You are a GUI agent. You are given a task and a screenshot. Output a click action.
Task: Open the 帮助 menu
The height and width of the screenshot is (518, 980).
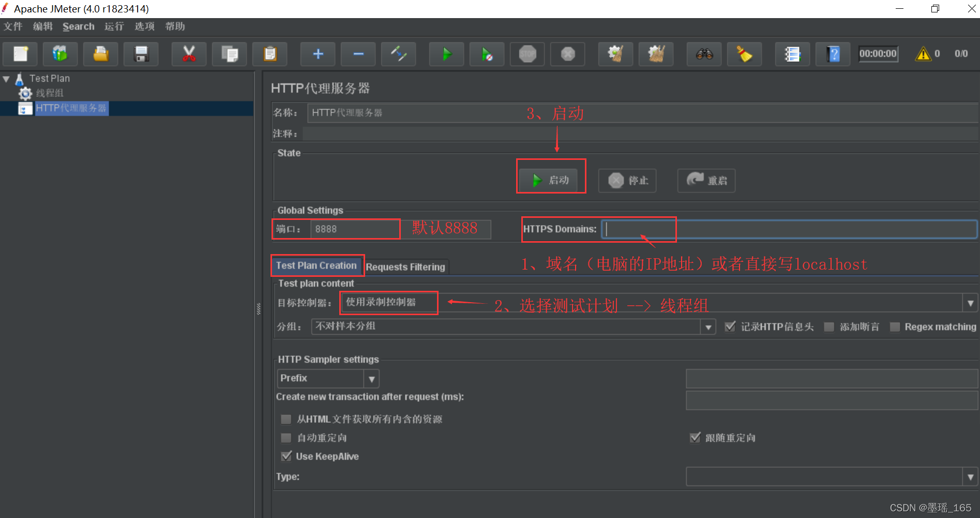[175, 26]
